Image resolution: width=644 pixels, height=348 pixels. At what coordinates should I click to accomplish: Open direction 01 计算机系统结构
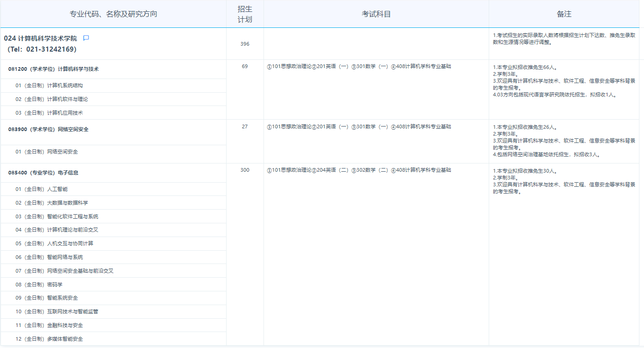point(49,85)
